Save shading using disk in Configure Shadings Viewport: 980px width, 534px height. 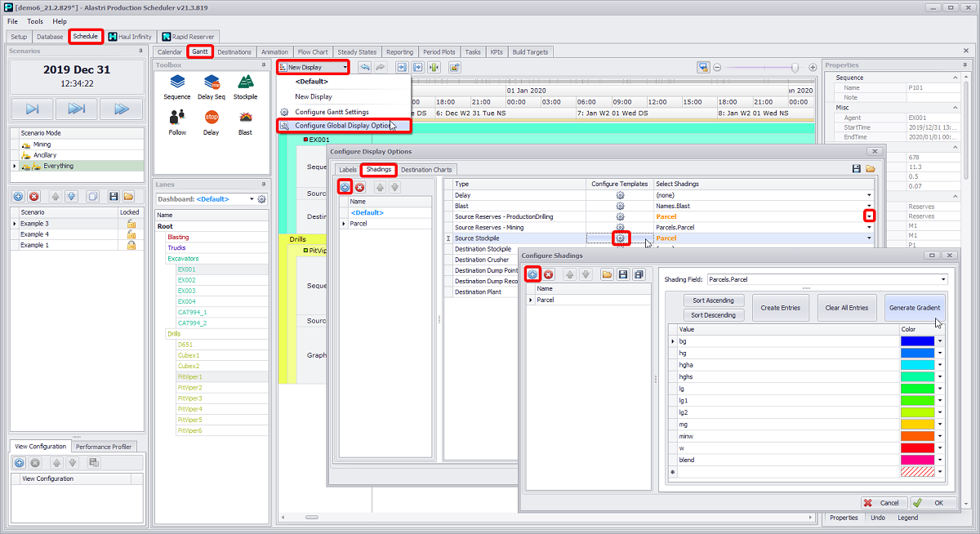tap(623, 274)
